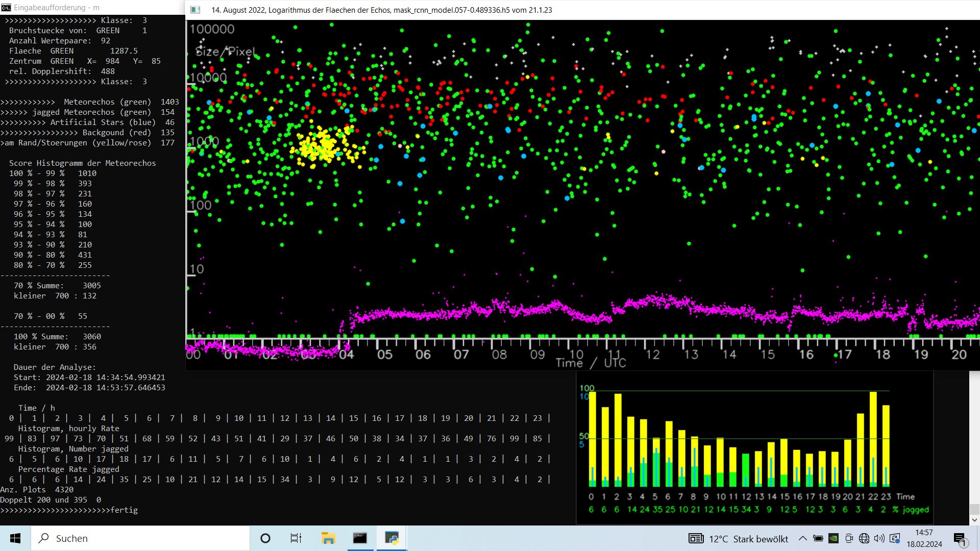This screenshot has width=980, height=551.
Task: Click the network globe tray icon
Action: [x=864, y=538]
